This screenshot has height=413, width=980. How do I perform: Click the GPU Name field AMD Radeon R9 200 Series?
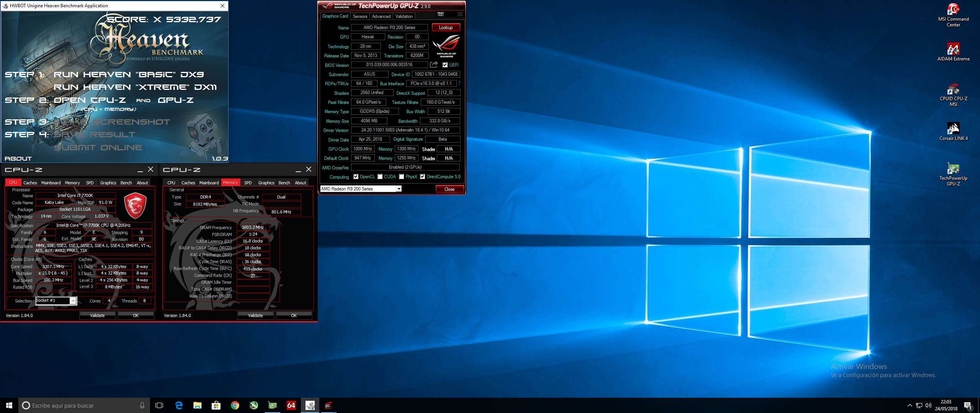(x=389, y=28)
